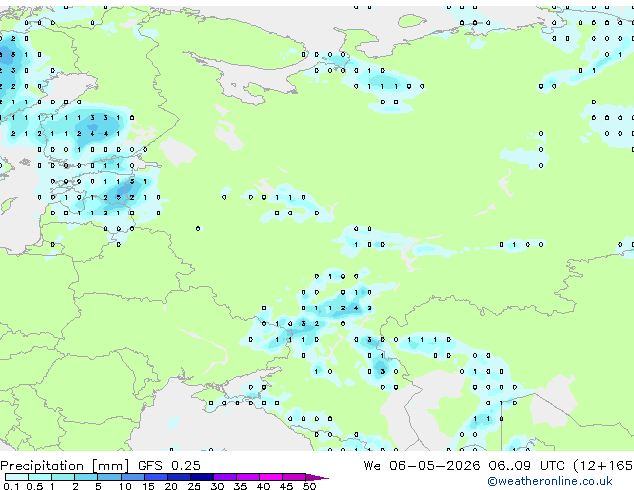Viewport: 634px width, 490px height.
Task: Click the legend value '25'
Action: [194, 486]
